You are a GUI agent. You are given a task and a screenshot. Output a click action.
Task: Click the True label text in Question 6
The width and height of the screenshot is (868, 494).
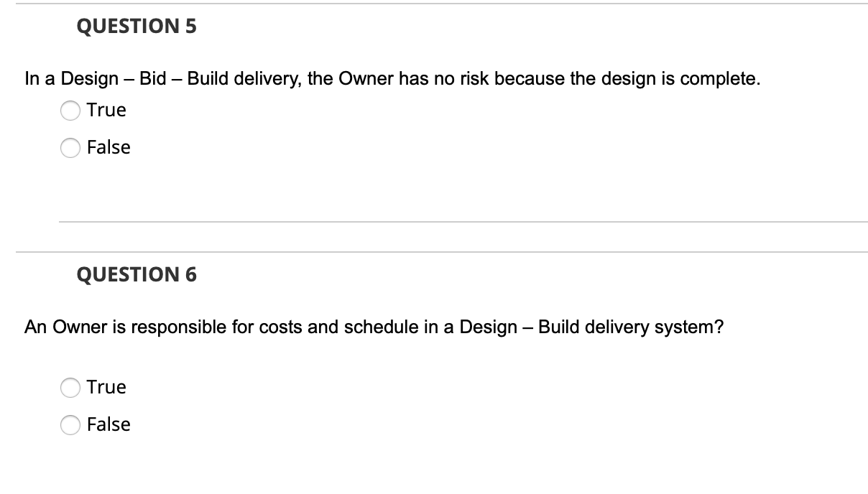click(x=106, y=387)
